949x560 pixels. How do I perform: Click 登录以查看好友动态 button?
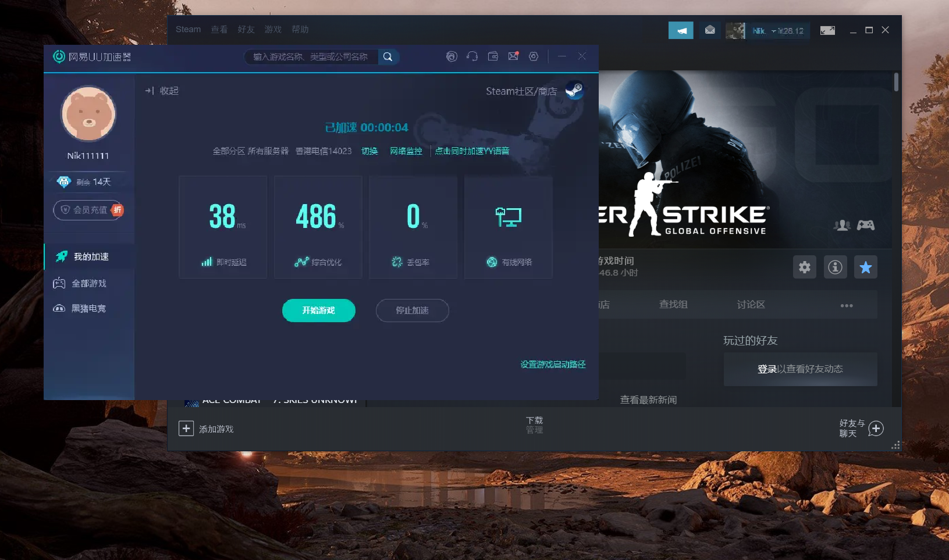tap(801, 369)
